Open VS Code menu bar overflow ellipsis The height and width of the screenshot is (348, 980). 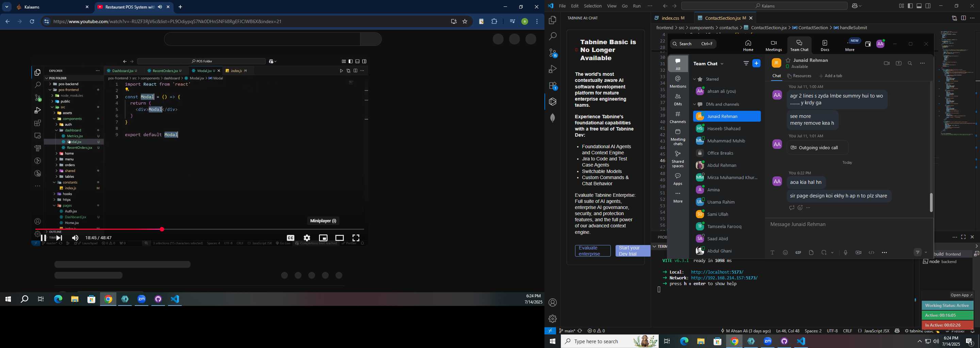point(650,6)
